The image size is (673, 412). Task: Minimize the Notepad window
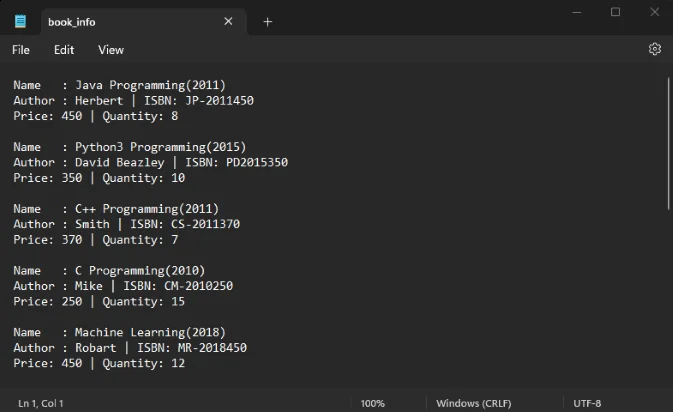point(577,12)
